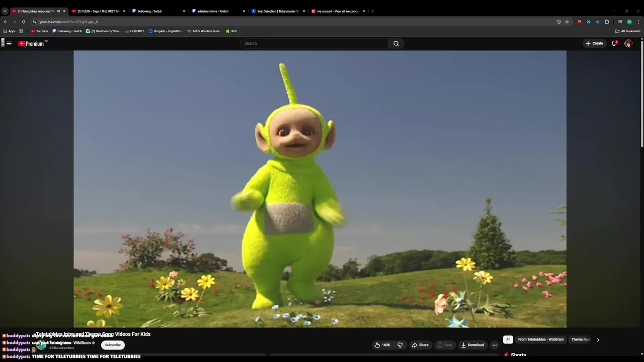Open the HG8240T5 bookmark
This screenshot has width=644, height=362.
[x=134, y=31]
